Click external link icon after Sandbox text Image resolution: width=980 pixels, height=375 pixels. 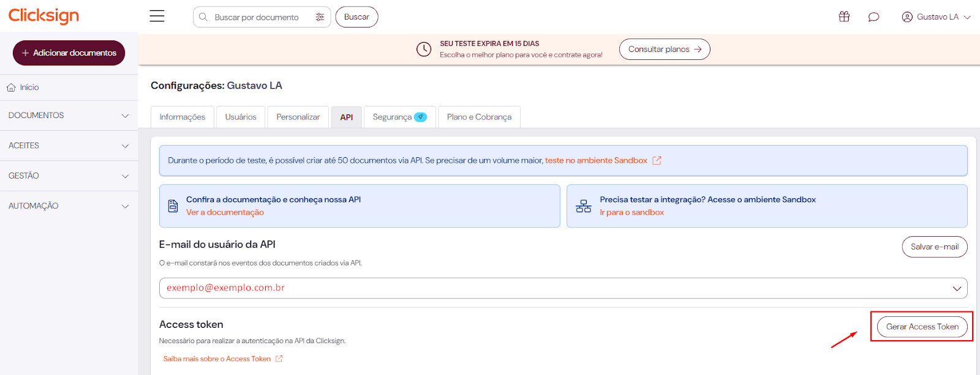click(657, 160)
